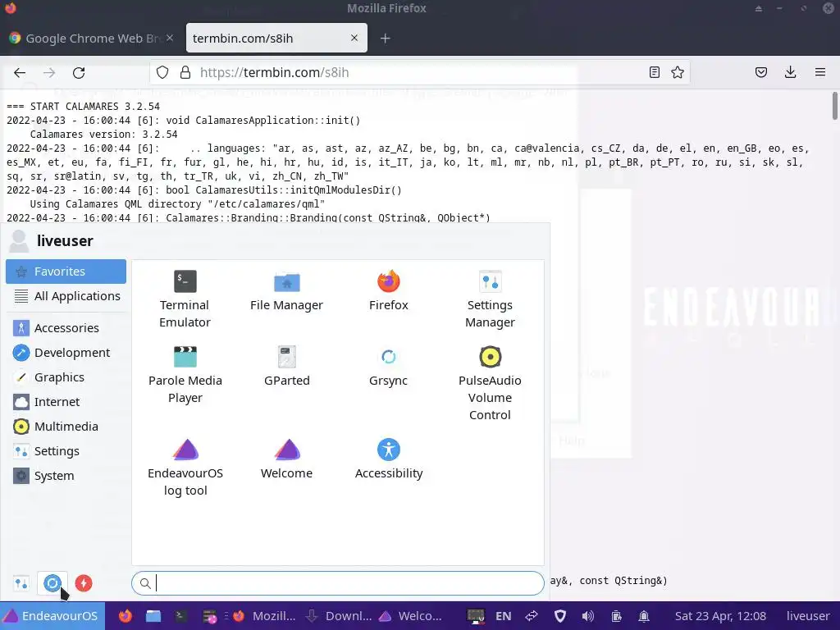Open Firefox hamburger menu
840x630 pixels.
coord(820,72)
